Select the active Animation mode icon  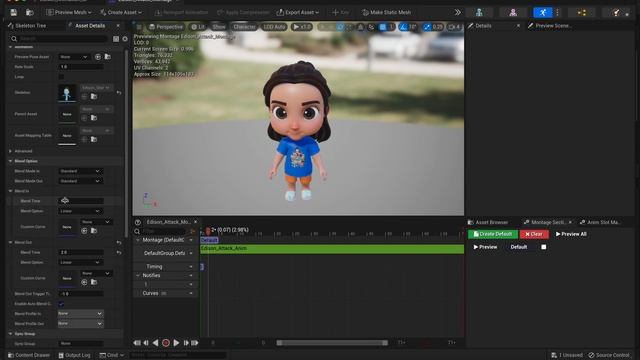[x=542, y=12]
